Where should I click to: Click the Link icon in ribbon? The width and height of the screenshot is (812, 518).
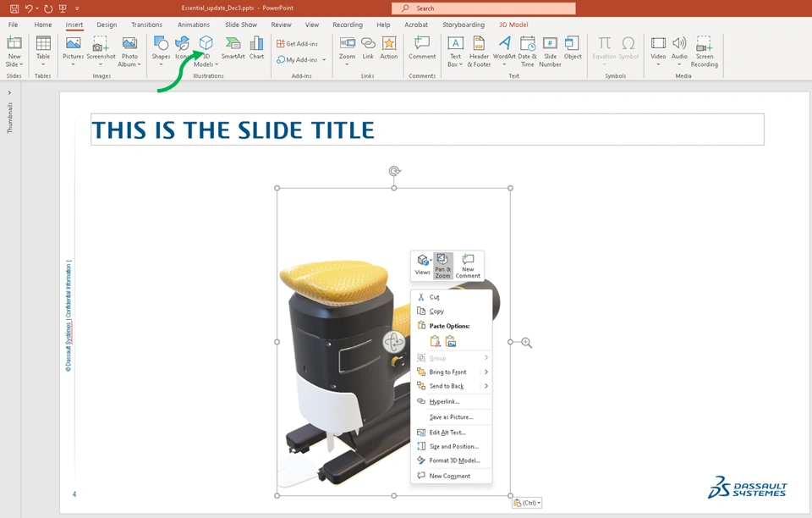coord(368,43)
